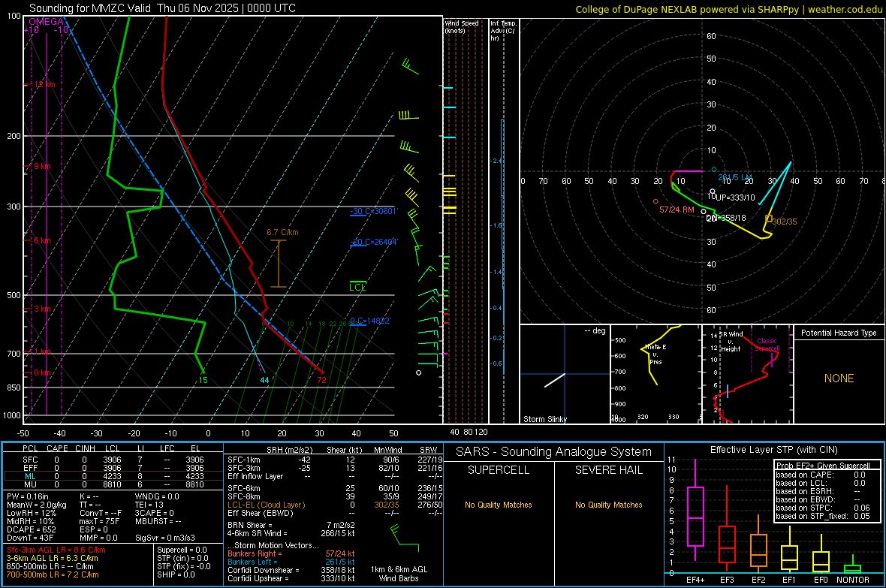Select the '9 km' height marker
The image size is (886, 588).
42,166
